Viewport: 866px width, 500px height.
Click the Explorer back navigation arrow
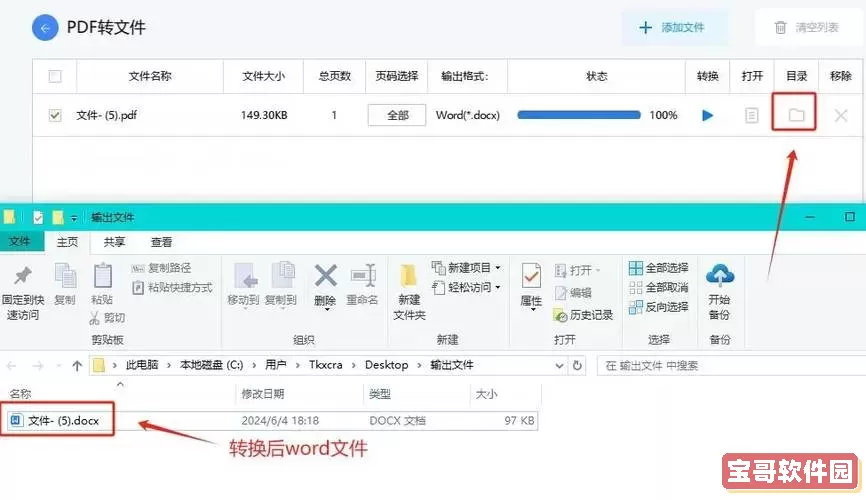click(12, 366)
